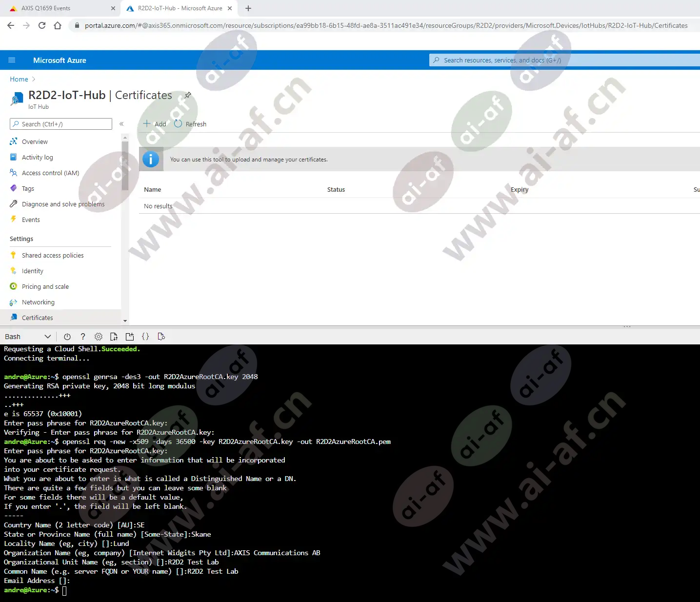This screenshot has width=700, height=602.
Task: Restart Cloud Shell with power icon
Action: [67, 337]
